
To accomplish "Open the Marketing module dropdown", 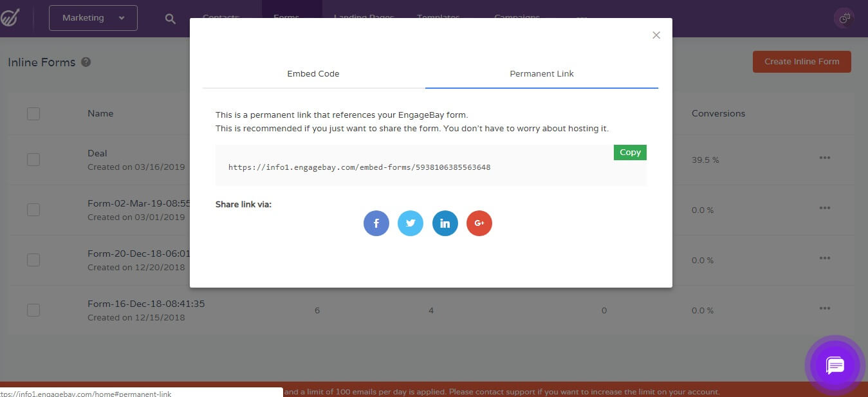I will (92, 18).
